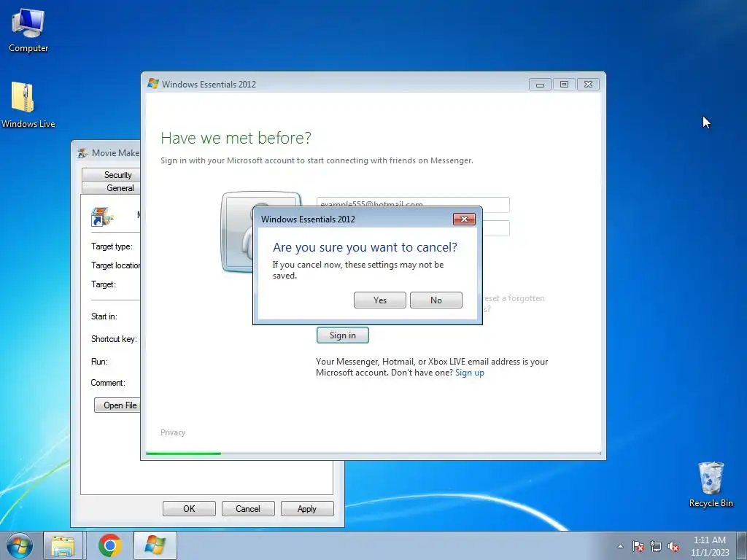Click the 'Start in:' label

coord(104,316)
